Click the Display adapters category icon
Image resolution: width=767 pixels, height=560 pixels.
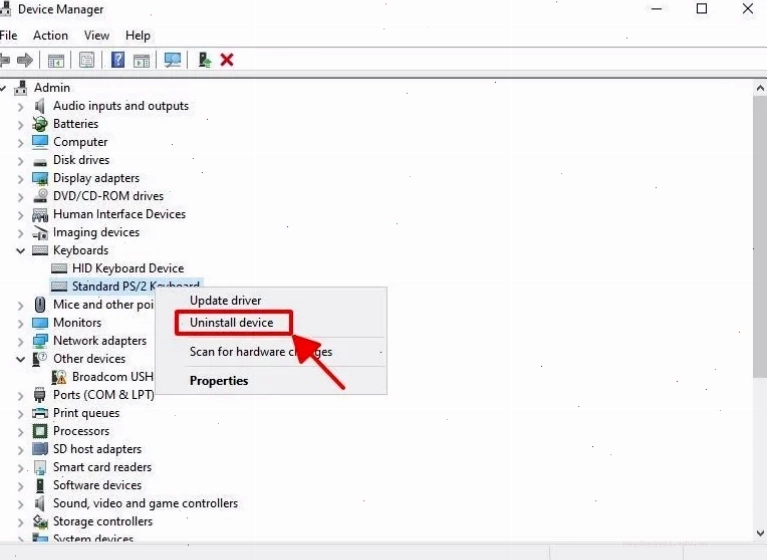pos(40,179)
